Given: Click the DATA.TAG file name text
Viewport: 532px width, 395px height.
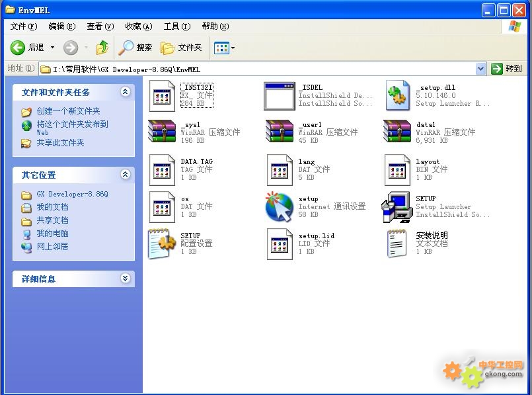Looking at the screenshot, I should point(197,161).
